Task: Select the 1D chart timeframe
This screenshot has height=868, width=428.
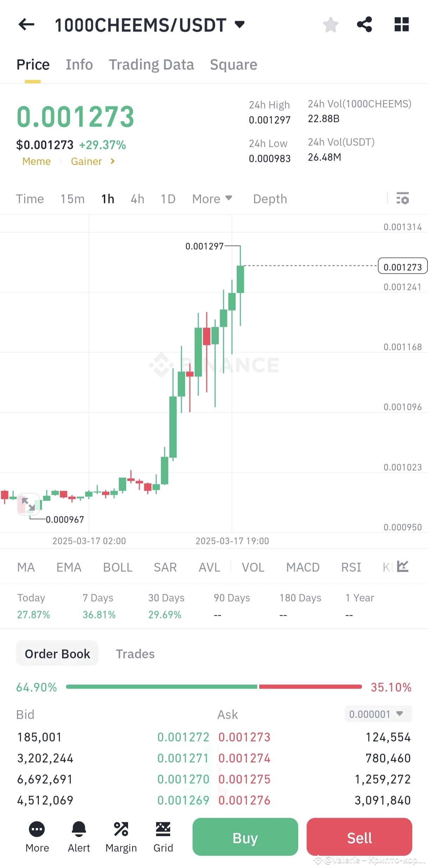Action: click(x=167, y=199)
